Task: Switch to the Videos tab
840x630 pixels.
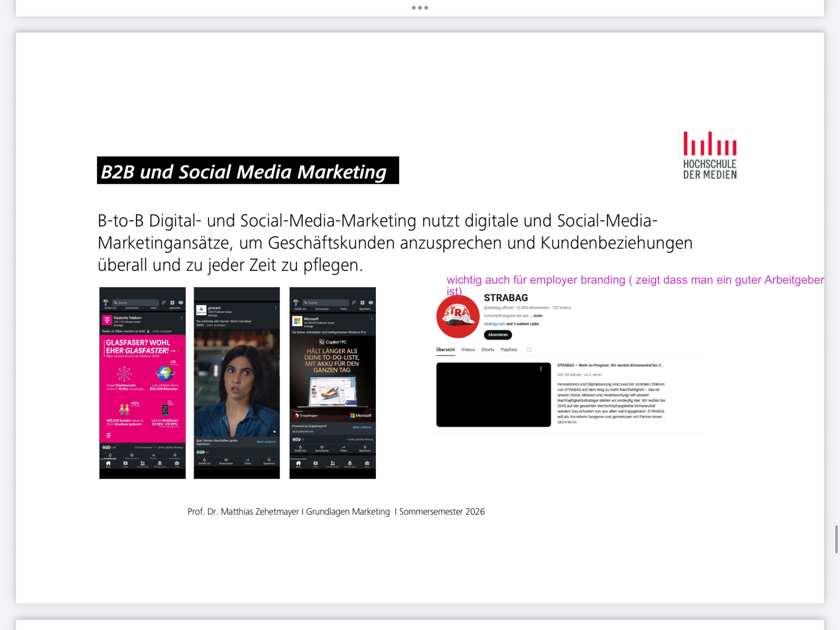Action: coord(468,350)
